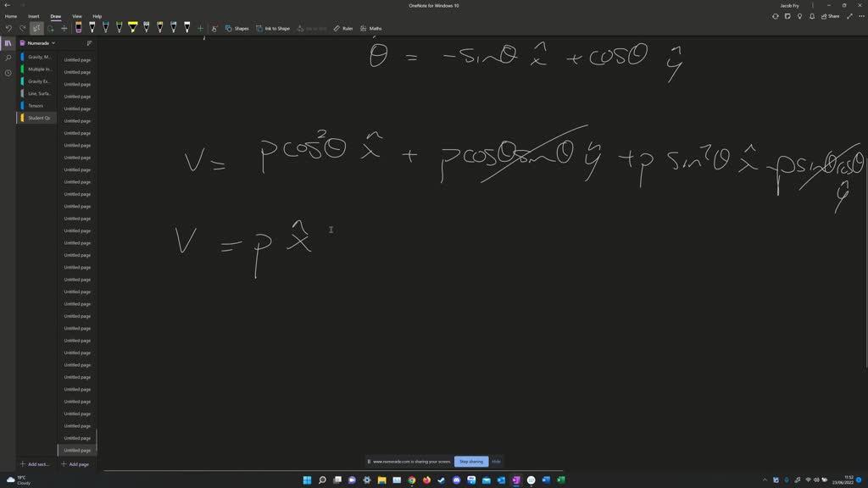Pick the eraser tool in Draw ribbon

79,28
